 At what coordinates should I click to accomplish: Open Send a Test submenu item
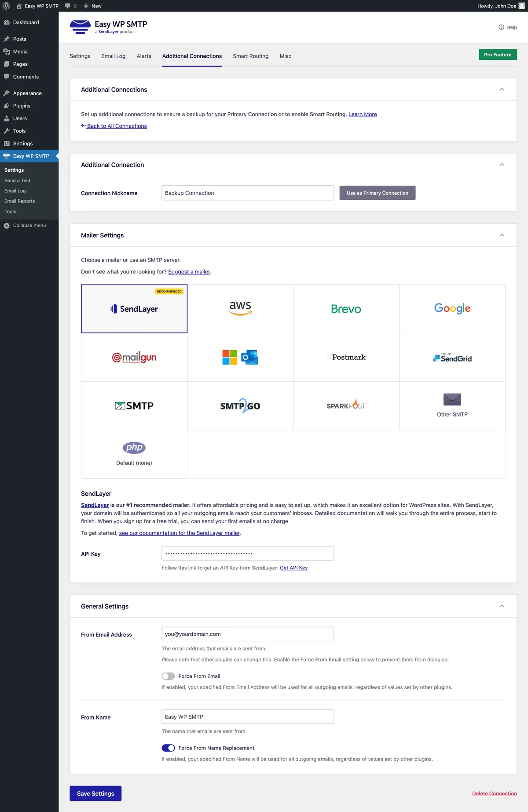point(17,181)
